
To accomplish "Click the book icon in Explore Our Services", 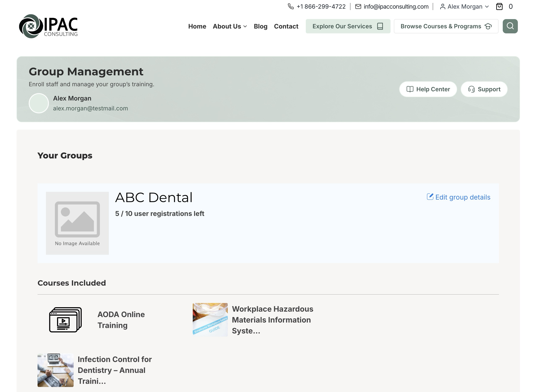I will click(380, 26).
